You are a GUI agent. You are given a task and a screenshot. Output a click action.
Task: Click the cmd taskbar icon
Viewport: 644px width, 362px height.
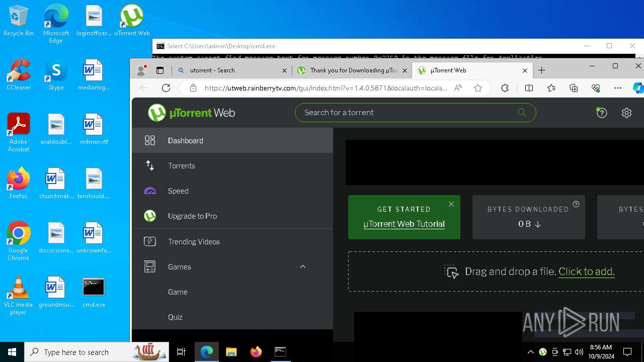pyautogui.click(x=280, y=352)
